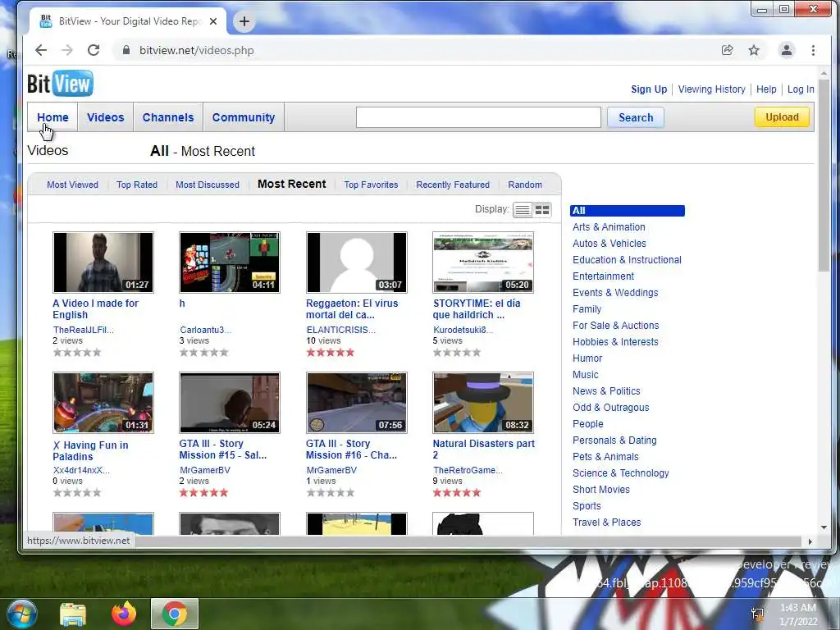Select the Top Favorites tab

(371, 185)
